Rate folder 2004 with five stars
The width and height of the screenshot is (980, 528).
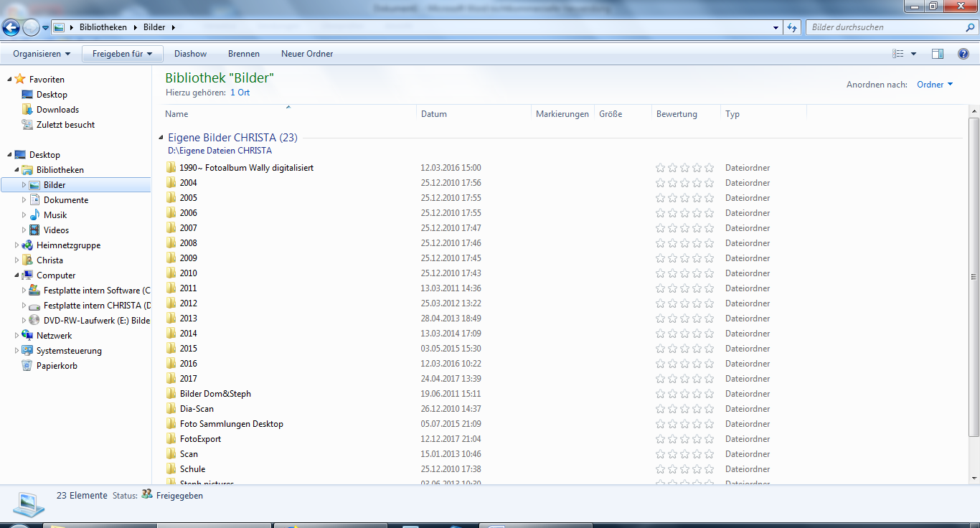coord(709,183)
